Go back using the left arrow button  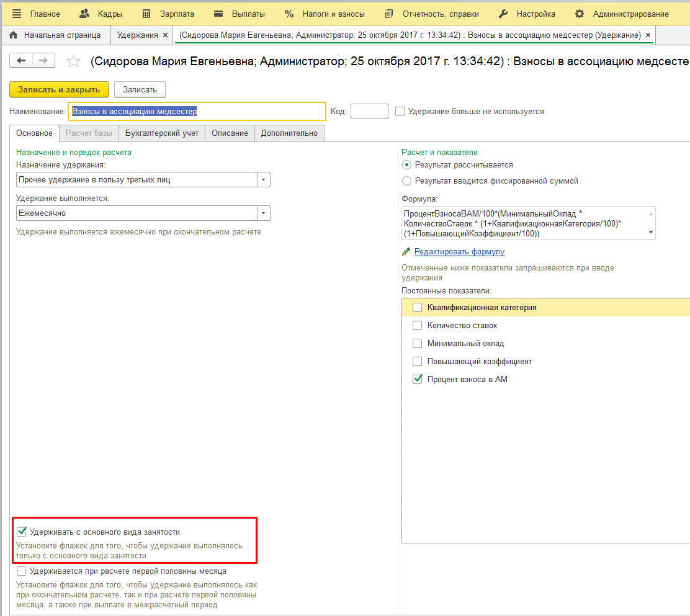(22, 60)
